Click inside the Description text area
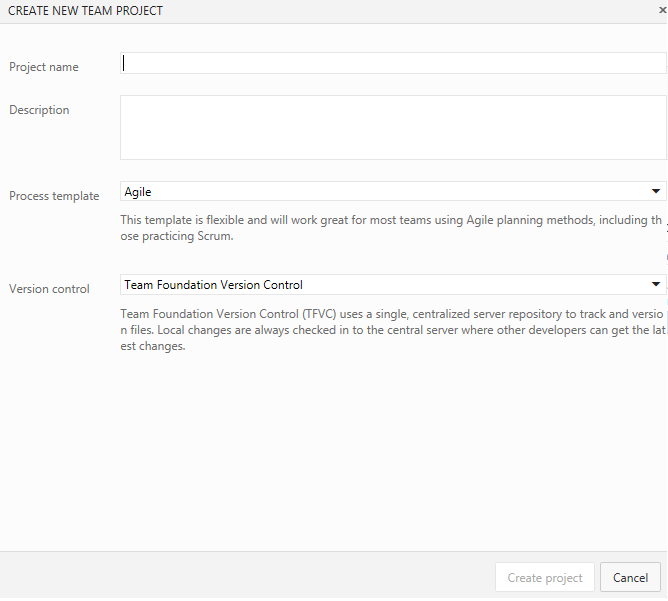The width and height of the screenshot is (668, 601). [x=393, y=127]
